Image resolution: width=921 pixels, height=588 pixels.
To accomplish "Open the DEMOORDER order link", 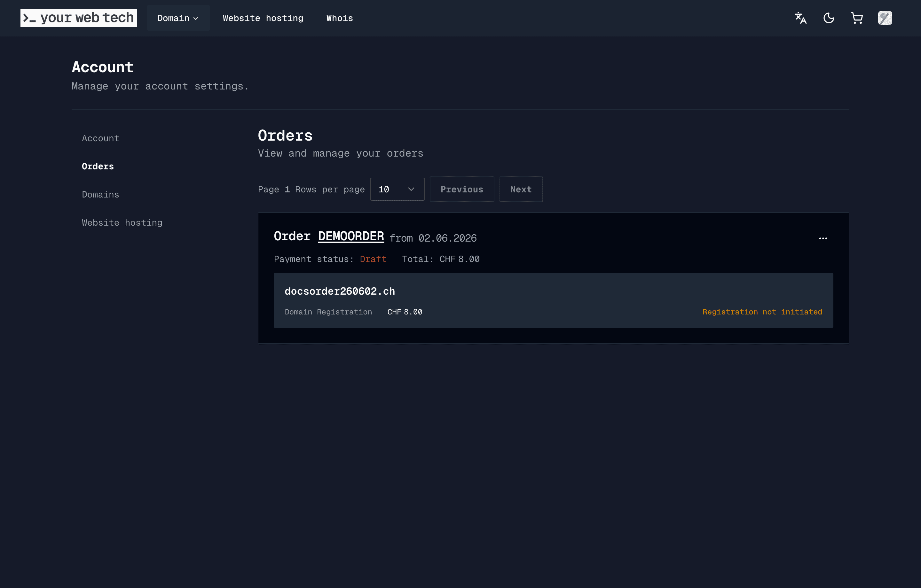I will pos(351,236).
